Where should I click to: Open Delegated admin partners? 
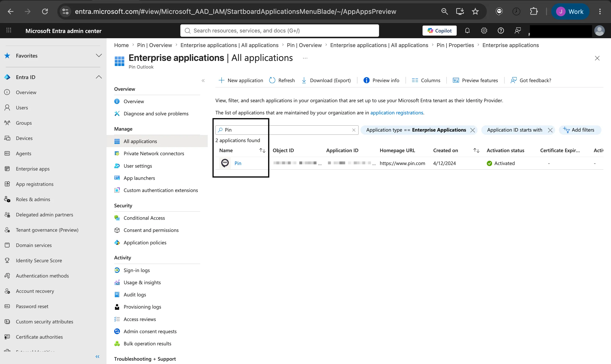point(44,215)
